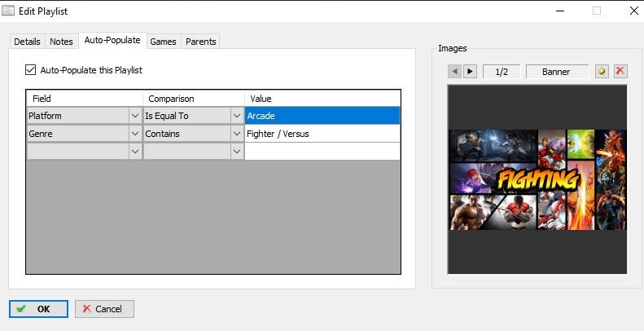
Task: Open the Is Equal To comparison dropdown
Action: tap(237, 116)
